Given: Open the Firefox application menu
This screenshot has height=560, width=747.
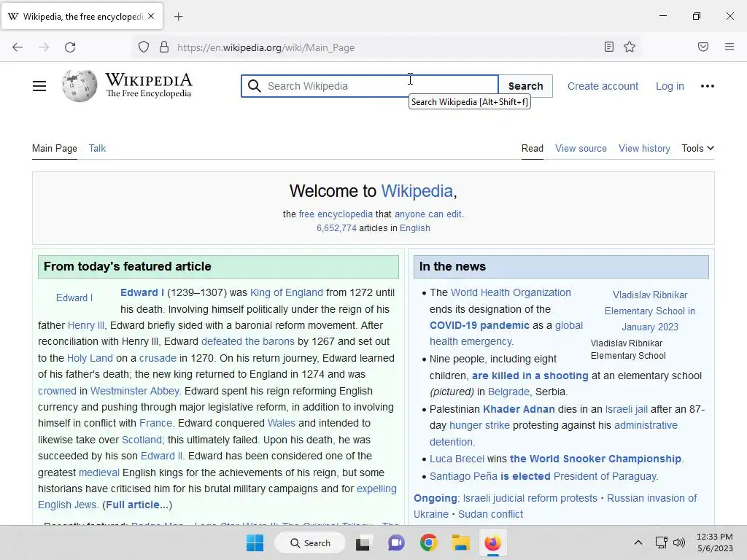Looking at the screenshot, I should [729, 47].
